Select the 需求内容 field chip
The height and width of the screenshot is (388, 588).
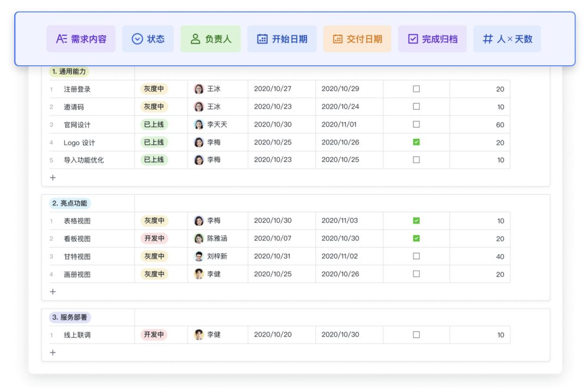81,39
